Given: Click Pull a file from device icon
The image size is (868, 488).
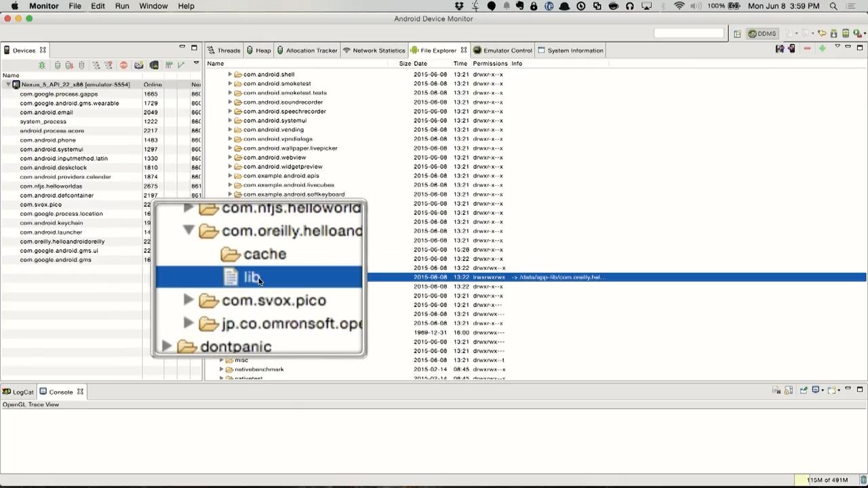Looking at the screenshot, I should coord(780,49).
